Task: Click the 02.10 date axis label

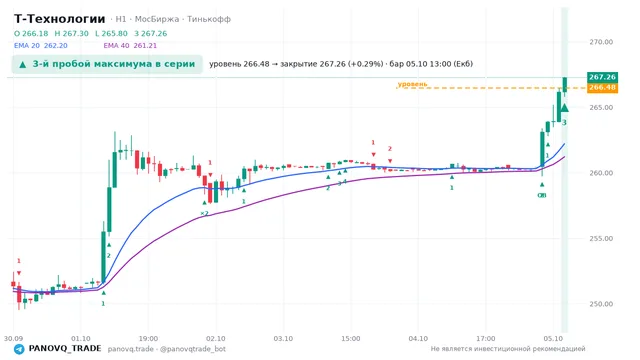Action: tap(216, 339)
